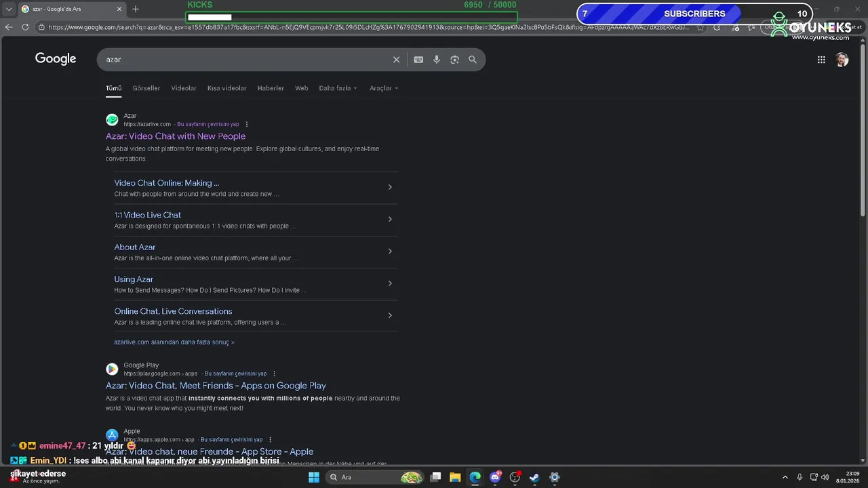The height and width of the screenshot is (488, 868).
Task: Open a new browser tab
Action: click(x=136, y=9)
